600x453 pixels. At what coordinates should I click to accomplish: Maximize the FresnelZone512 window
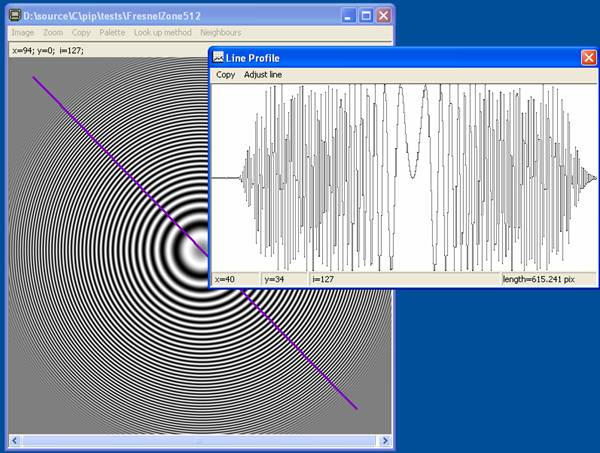[366, 16]
